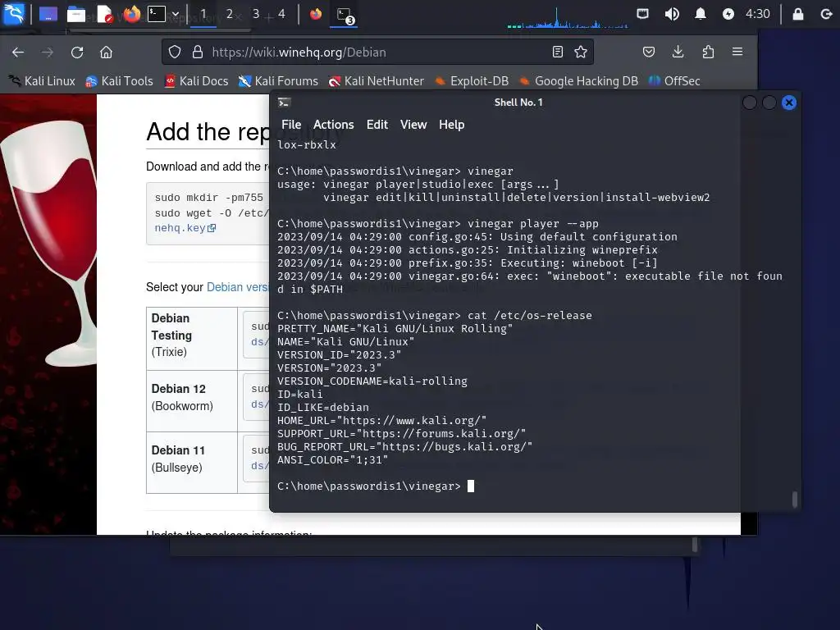The width and height of the screenshot is (840, 630).
Task: Open the Actions menu in Shell No. 1
Action: (x=333, y=125)
